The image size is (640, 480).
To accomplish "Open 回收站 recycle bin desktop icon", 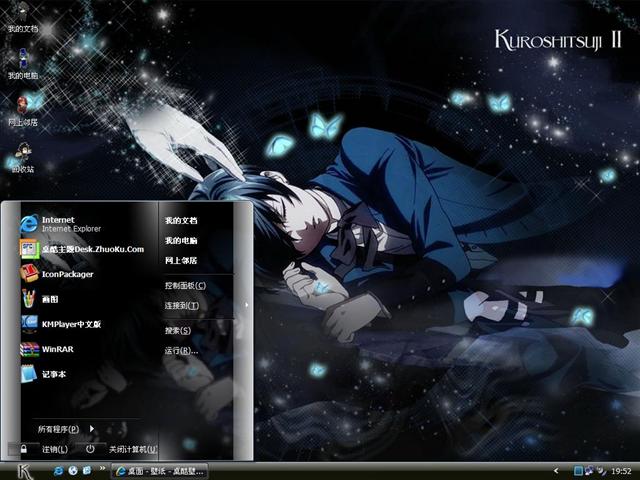I will click(23, 158).
